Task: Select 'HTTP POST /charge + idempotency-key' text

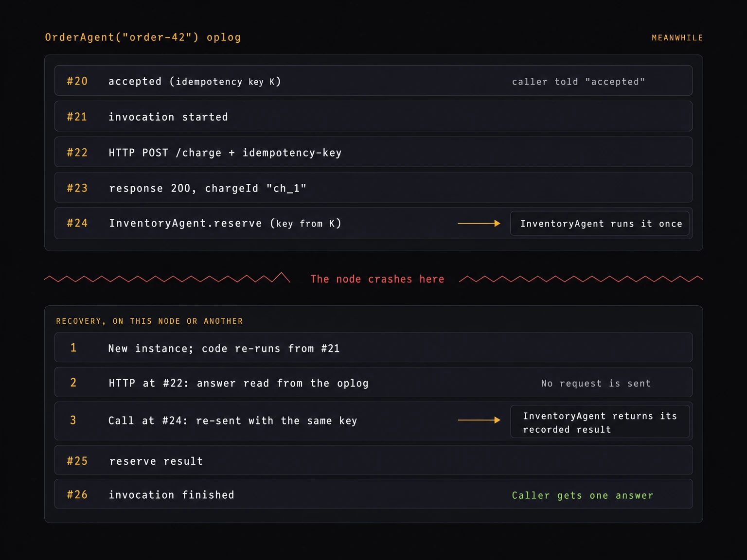Action: [x=225, y=153]
